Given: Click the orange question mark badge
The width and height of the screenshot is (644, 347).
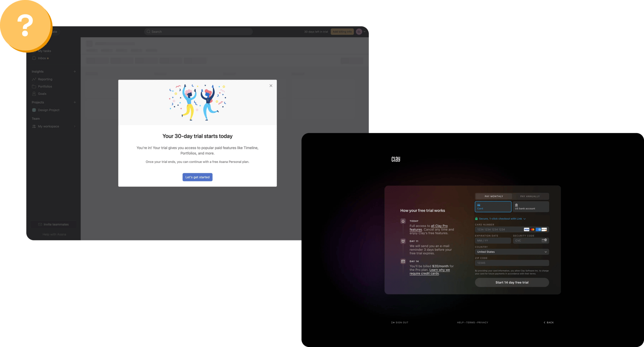Looking at the screenshot, I should 25,25.
